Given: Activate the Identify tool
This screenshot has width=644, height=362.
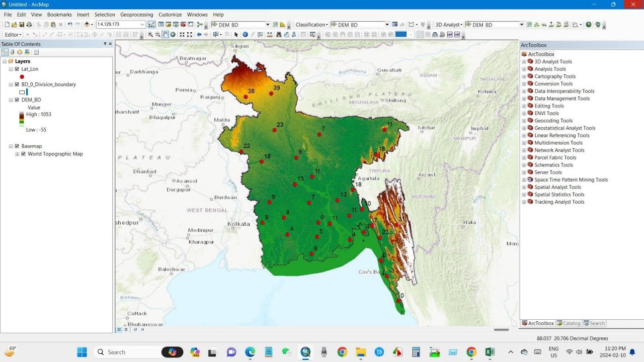Looking at the screenshot, I should pyautogui.click(x=245, y=35).
